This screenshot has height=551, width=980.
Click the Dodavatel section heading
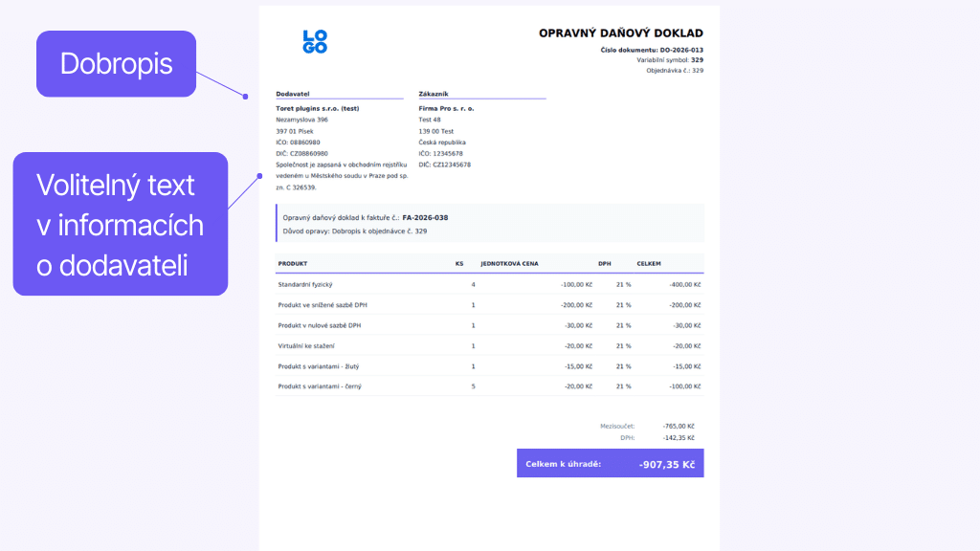pyautogui.click(x=292, y=94)
